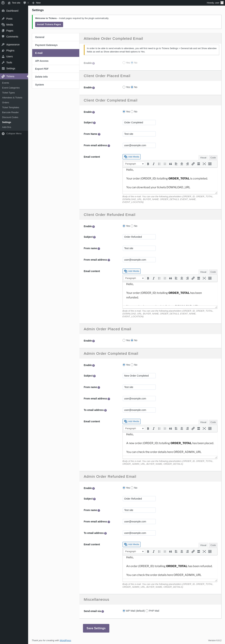Expand Paragraph dropdown in Admin Order Refunded editor
The image size is (225, 644).
click(x=134, y=551)
